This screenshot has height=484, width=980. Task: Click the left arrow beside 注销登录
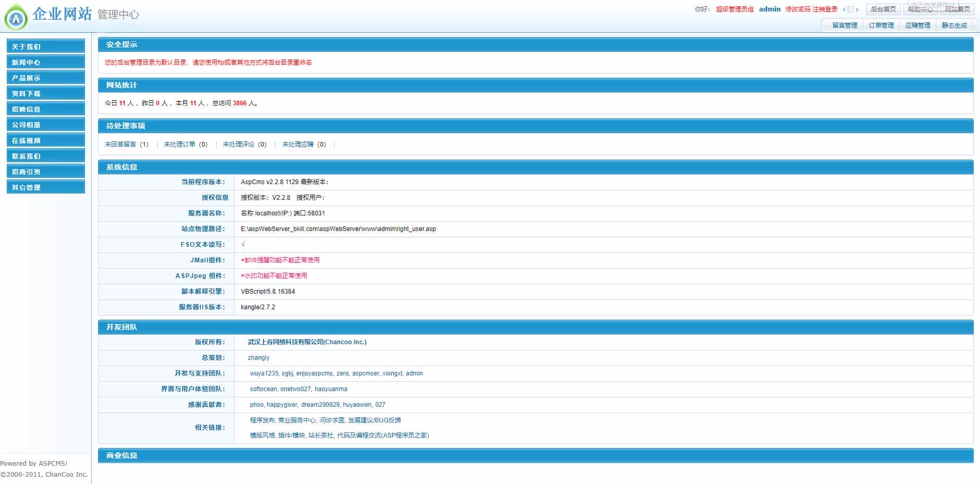pos(844,9)
